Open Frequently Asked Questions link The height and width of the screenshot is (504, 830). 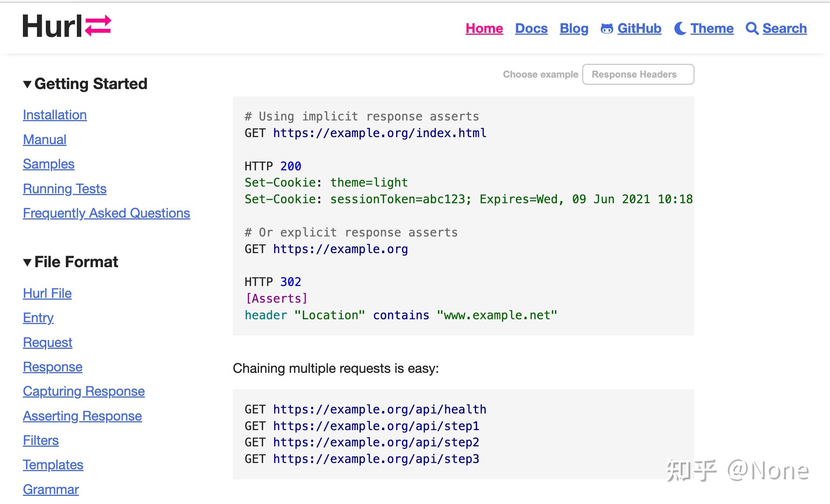pyautogui.click(x=106, y=213)
